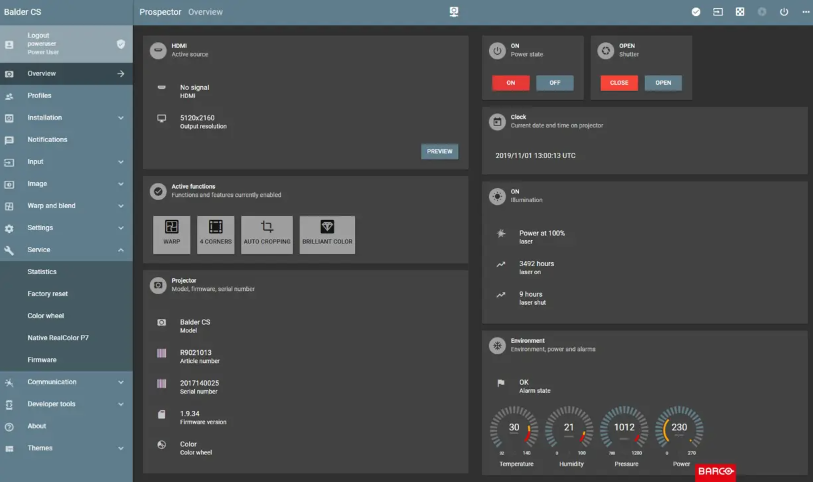Switch projector power ON
The width and height of the screenshot is (813, 482).
click(511, 83)
